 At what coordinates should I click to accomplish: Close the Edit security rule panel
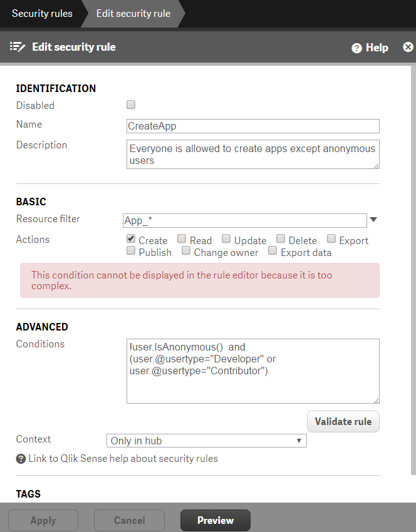[407, 47]
